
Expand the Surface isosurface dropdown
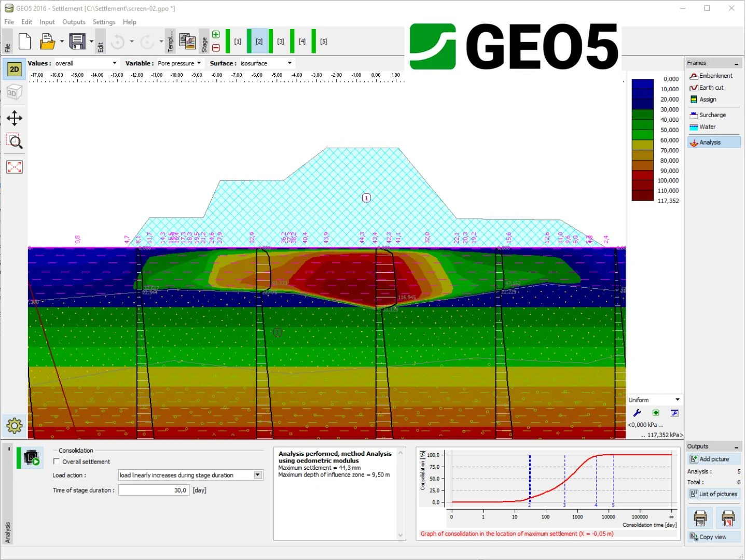coord(267,63)
